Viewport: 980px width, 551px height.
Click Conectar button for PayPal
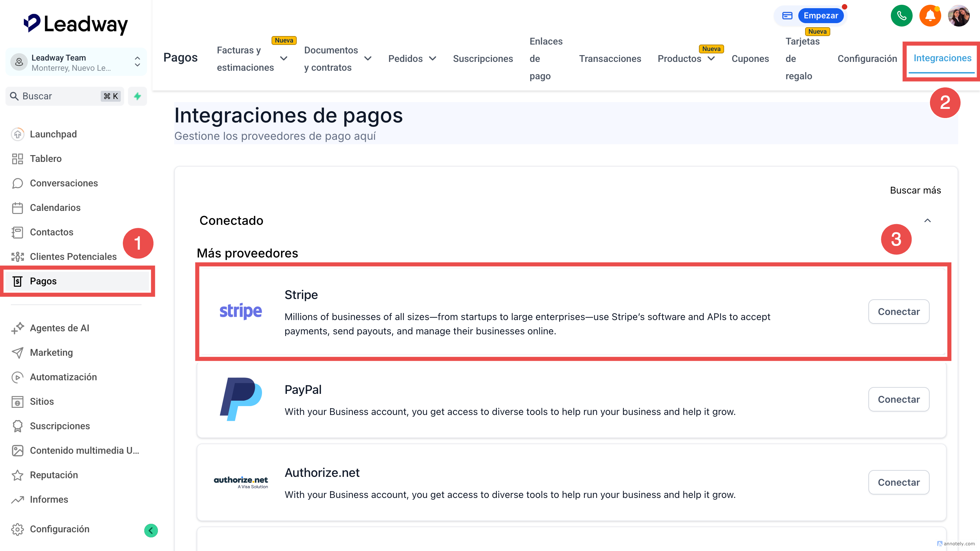(898, 399)
